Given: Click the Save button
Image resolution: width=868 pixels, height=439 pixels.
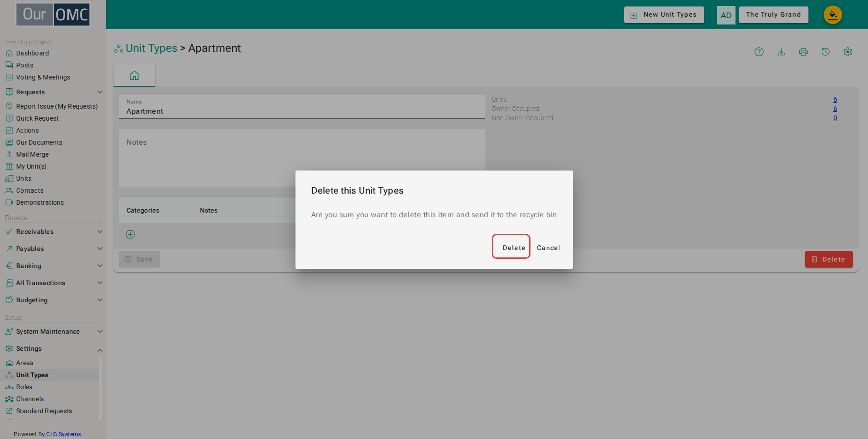Looking at the screenshot, I should pyautogui.click(x=139, y=259).
